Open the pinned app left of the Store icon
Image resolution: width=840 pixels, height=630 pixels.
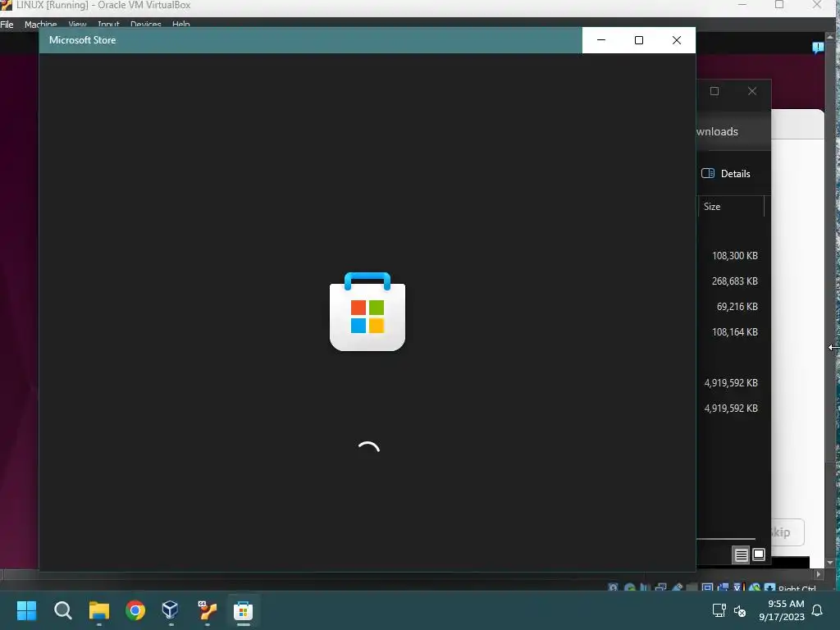[207, 610]
